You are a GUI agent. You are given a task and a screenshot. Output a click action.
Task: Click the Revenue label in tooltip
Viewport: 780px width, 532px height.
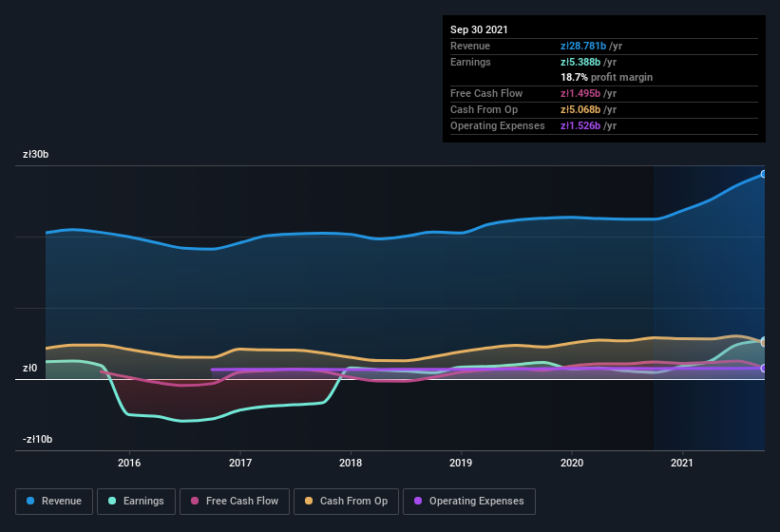(470, 46)
